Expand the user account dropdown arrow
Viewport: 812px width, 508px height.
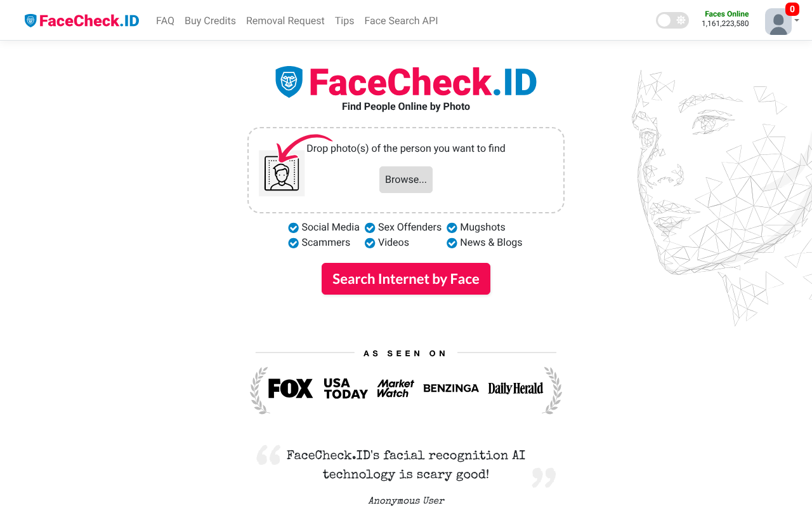[797, 20]
